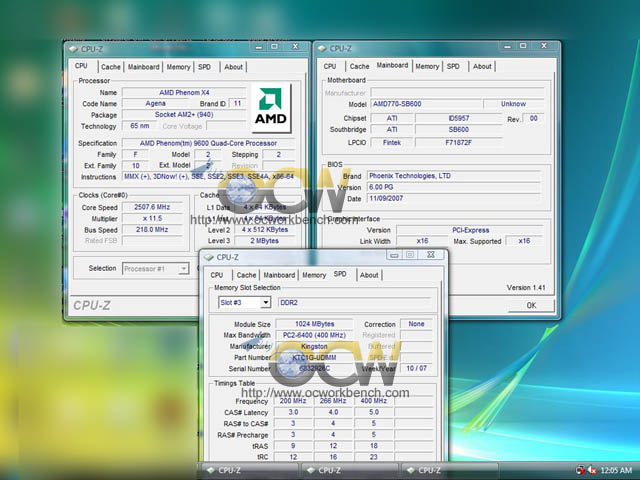Click the '6.00 PG' BIOS version field

[x=454, y=187]
